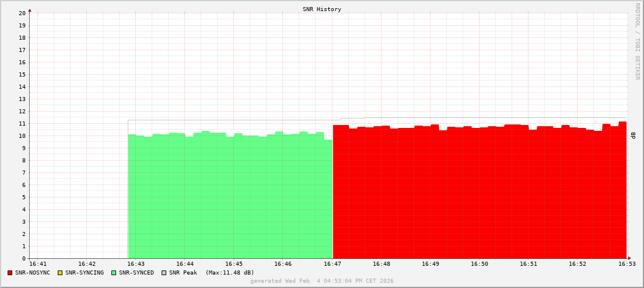
Task: Click the SNR-NOSYNC legend label
Action: pos(33,273)
